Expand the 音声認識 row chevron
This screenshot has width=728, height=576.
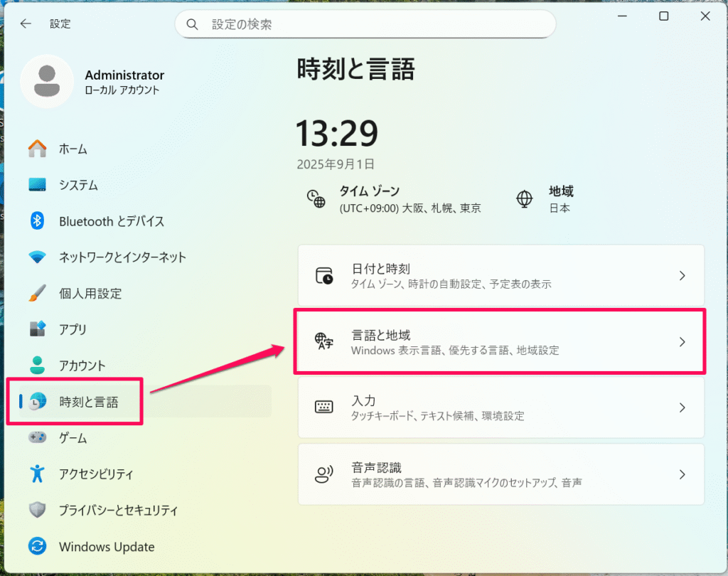[682, 474]
